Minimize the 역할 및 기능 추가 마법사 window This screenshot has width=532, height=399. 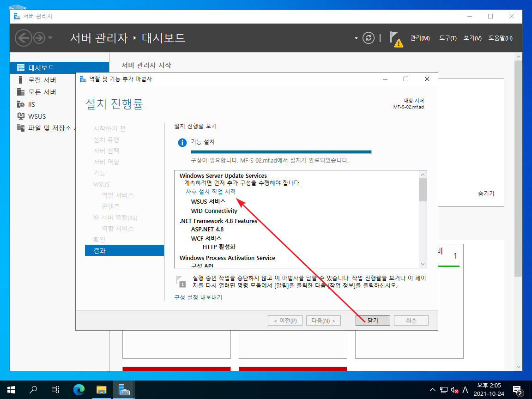(385, 79)
